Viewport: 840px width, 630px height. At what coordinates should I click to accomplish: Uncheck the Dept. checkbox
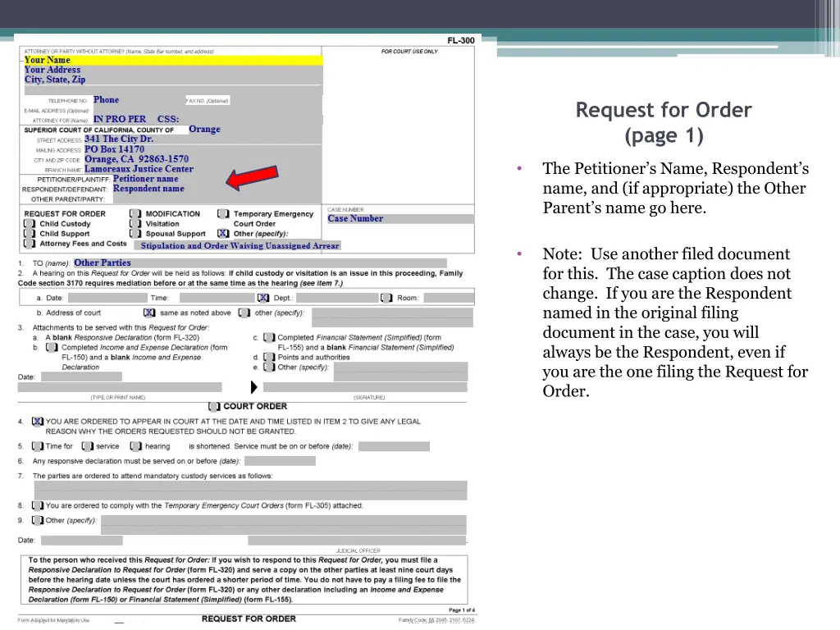[x=263, y=298]
